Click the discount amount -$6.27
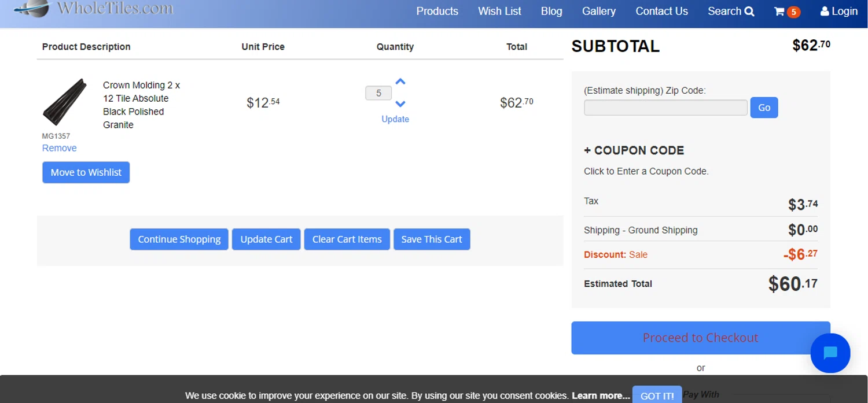Image resolution: width=868 pixels, height=403 pixels. [800, 254]
